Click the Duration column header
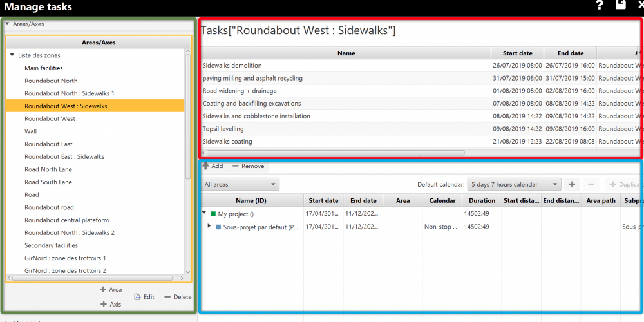 [x=482, y=200]
